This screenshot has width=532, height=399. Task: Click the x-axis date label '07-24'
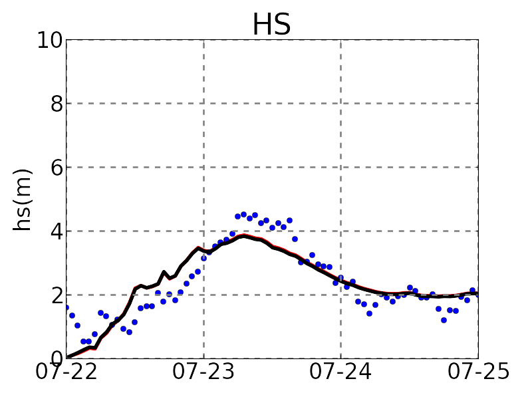pos(340,371)
